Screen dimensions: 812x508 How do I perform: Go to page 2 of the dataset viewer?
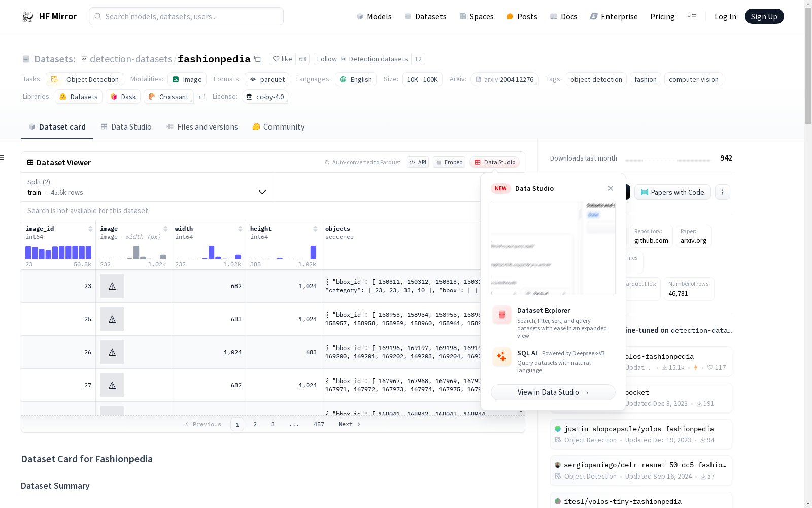pos(255,424)
